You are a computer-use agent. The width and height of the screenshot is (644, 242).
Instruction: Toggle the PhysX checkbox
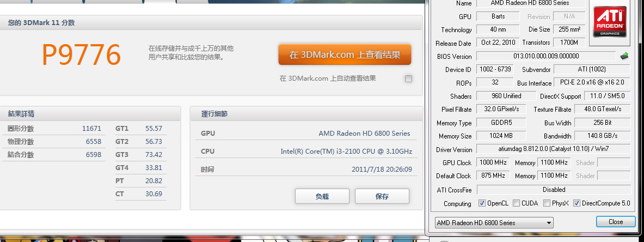pos(547,203)
